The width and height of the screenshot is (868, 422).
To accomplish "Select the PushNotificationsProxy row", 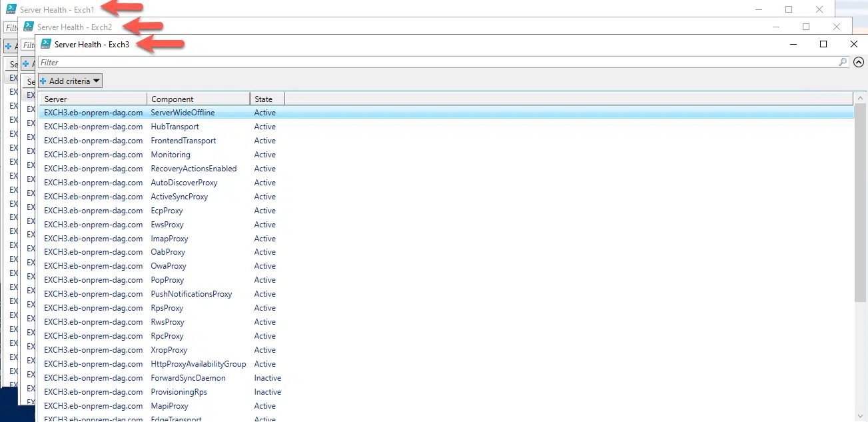I will pyautogui.click(x=446, y=294).
